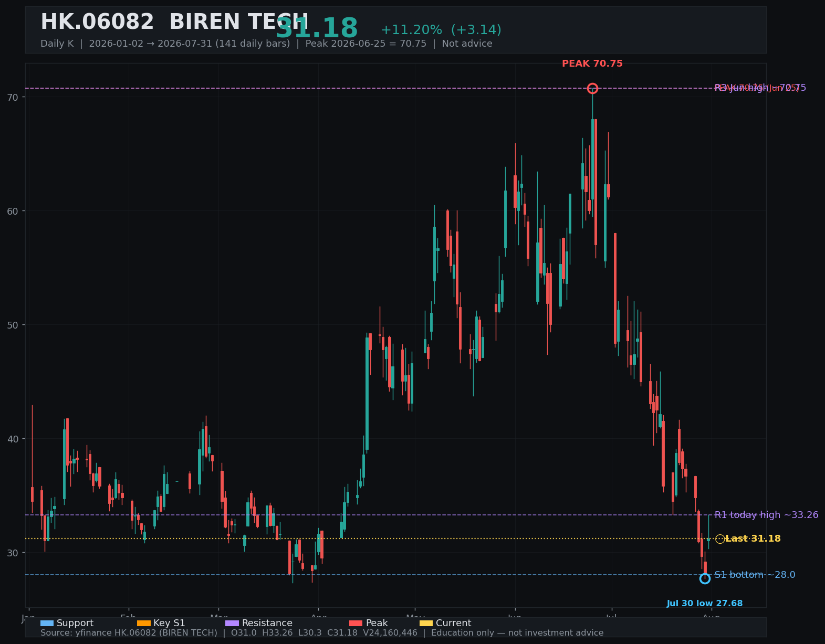Image resolution: width=825 pixels, height=644 pixels.
Task: Click the "S1 bottom ~28.0" support label
Action: [x=755, y=575]
